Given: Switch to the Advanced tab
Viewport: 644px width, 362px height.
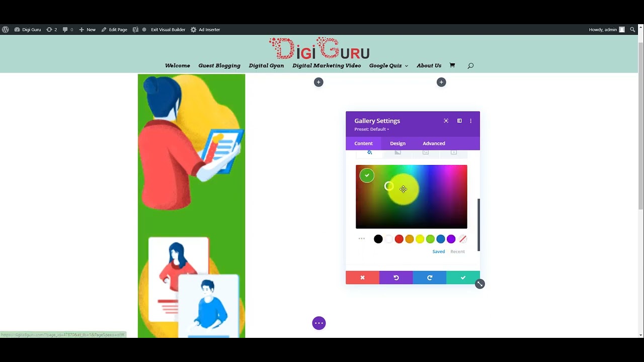Looking at the screenshot, I should pyautogui.click(x=434, y=143).
